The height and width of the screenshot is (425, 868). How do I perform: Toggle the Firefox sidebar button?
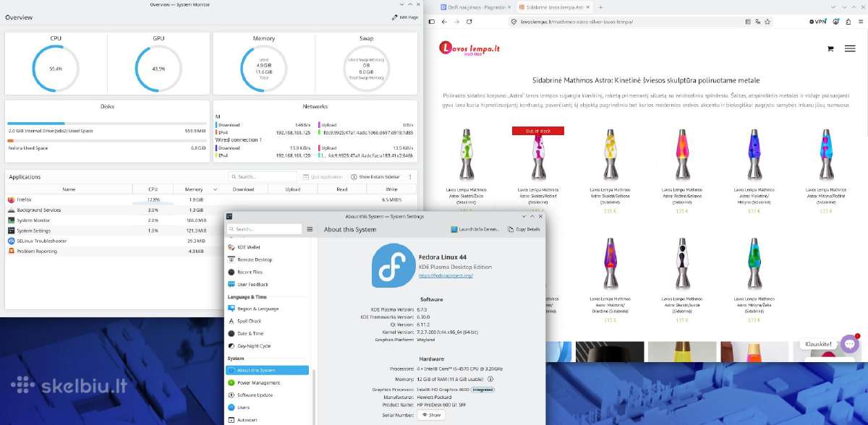pyautogui.click(x=431, y=22)
